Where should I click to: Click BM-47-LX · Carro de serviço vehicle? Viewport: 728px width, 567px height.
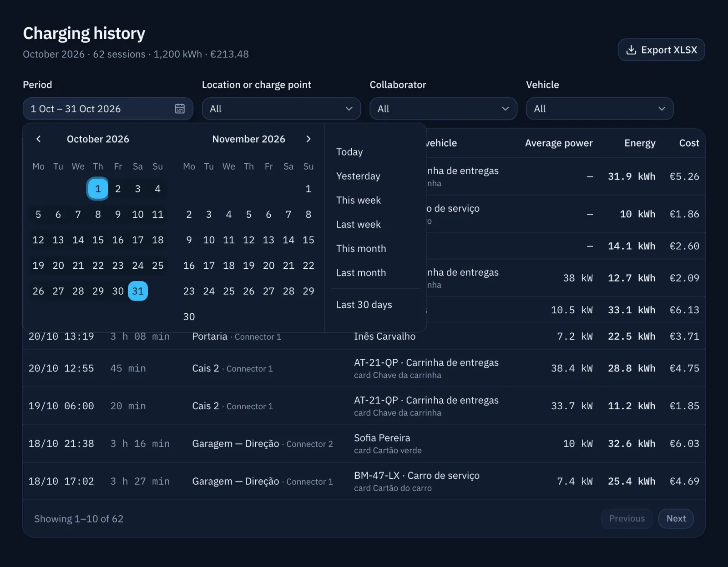tap(417, 476)
